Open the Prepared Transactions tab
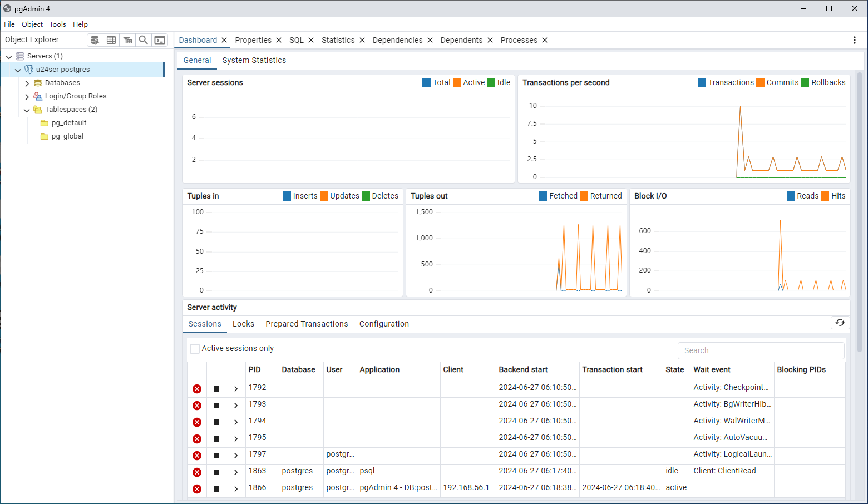Screen dimensions: 868x504 tap(307, 324)
